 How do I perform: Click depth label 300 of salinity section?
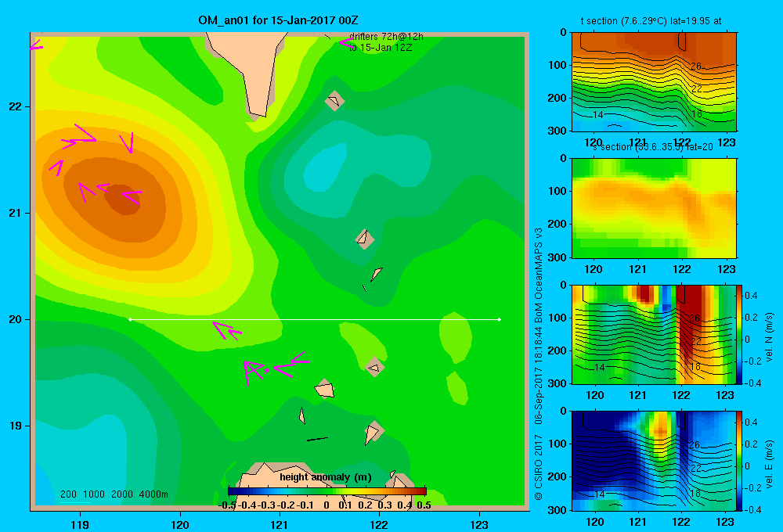pos(557,257)
